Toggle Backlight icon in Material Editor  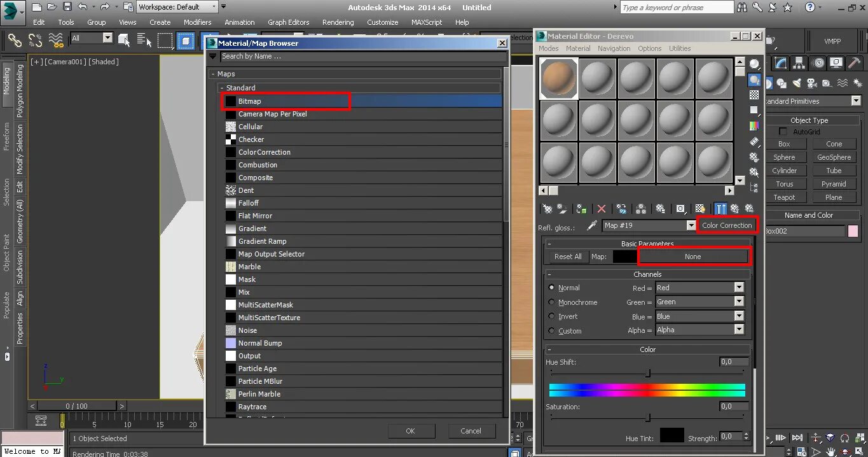point(754,80)
